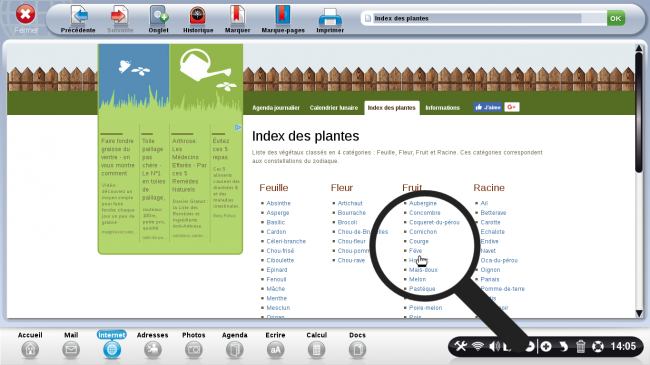Screen dimensions: 650x365
Task: Open the Coqueret-du-pérou link
Action: (434, 222)
